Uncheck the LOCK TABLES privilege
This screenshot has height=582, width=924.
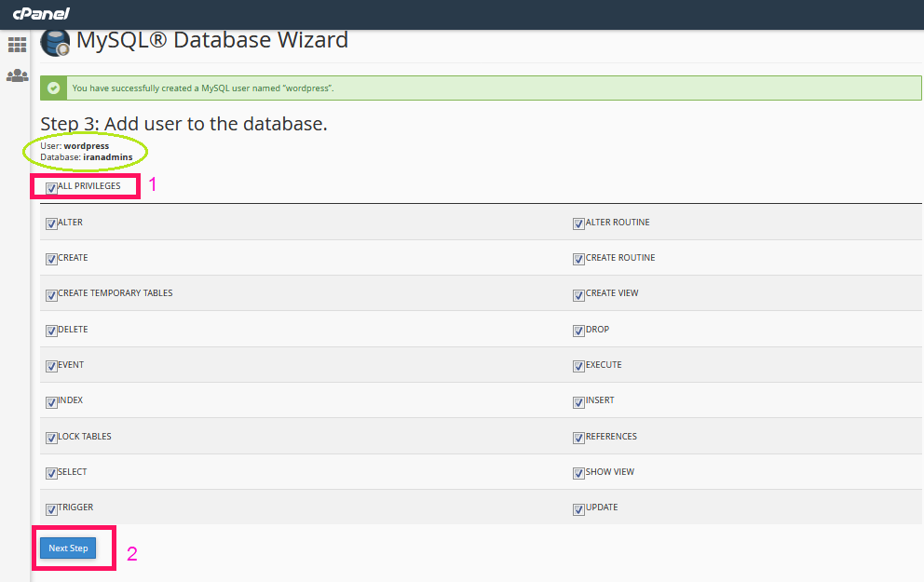click(51, 439)
